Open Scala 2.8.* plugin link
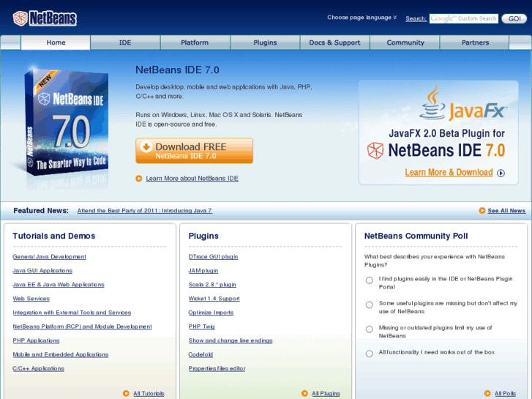Screen dimensions: 532x399 point(212,285)
